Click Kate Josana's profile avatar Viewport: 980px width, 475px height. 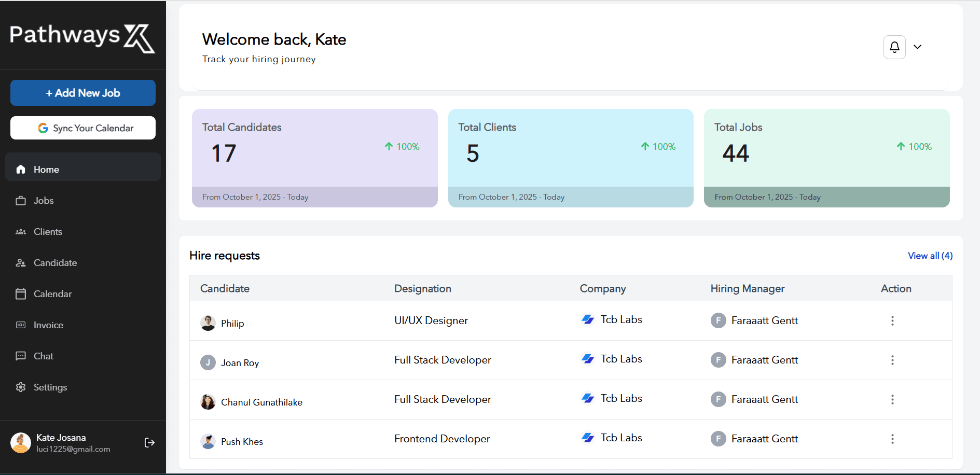click(21, 443)
